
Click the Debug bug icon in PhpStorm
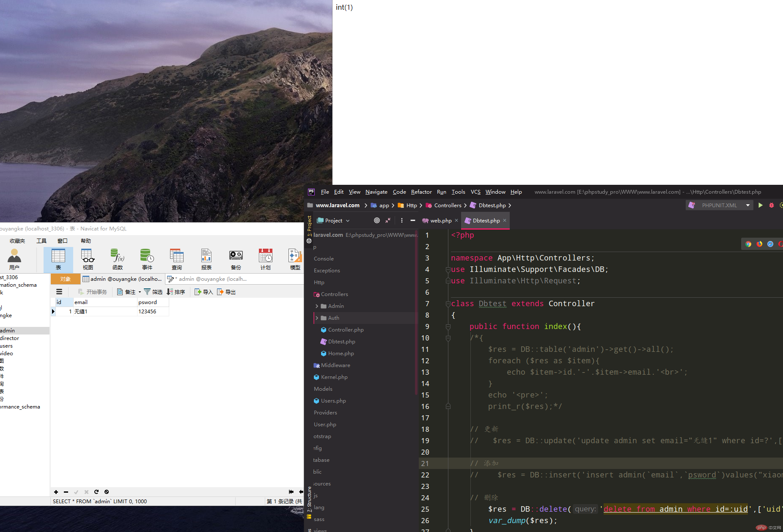coord(772,205)
